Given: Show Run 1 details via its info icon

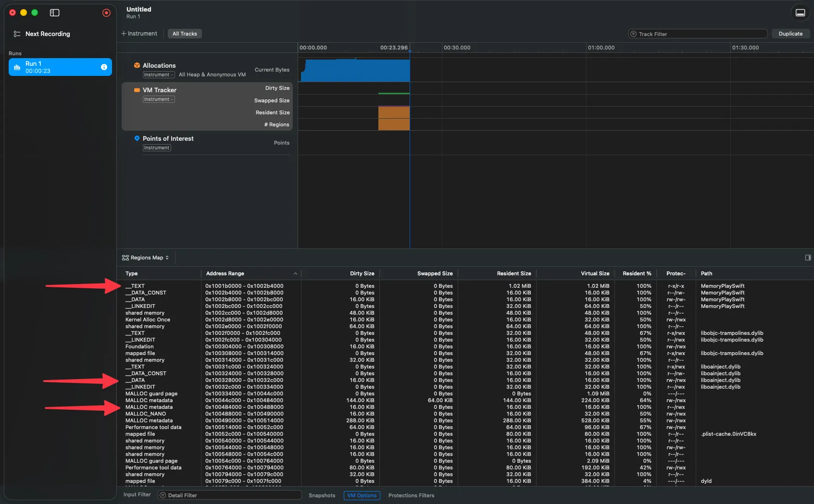Looking at the screenshot, I should pos(104,67).
